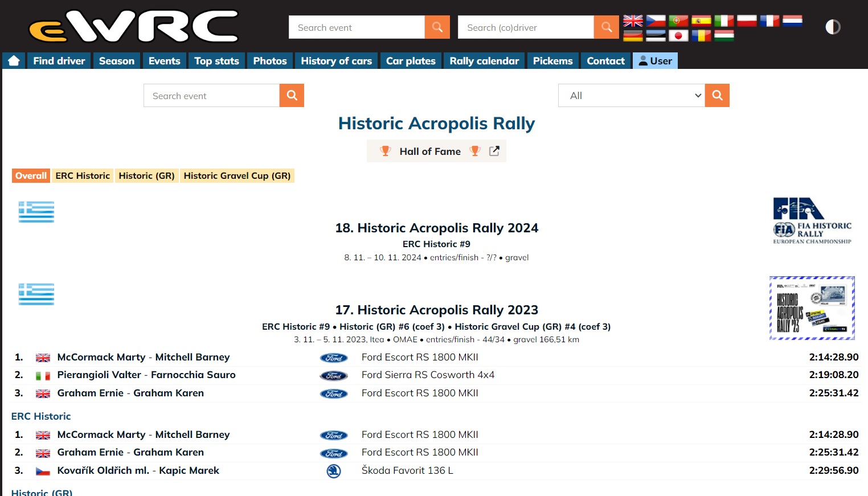Open the Top stats menu
This screenshot has width=868, height=496.
(216, 61)
